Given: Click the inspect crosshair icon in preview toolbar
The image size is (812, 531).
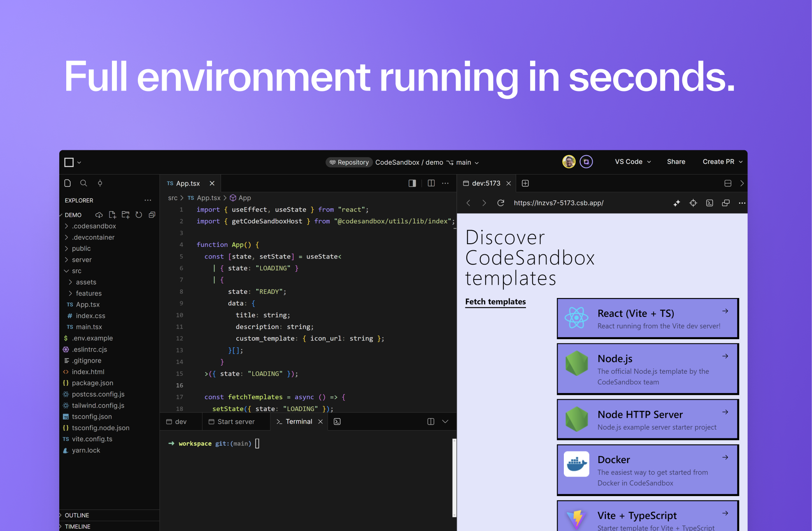Looking at the screenshot, I should (693, 203).
